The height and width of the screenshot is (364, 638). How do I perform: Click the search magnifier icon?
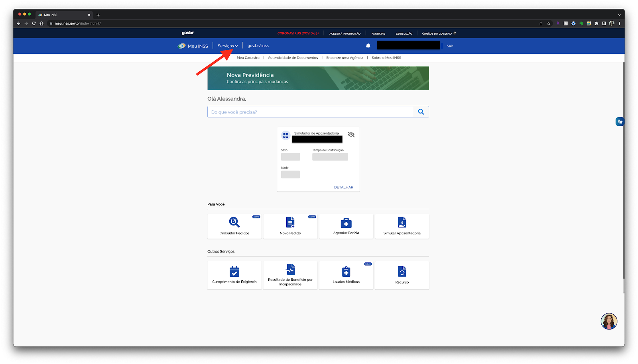[x=421, y=112]
